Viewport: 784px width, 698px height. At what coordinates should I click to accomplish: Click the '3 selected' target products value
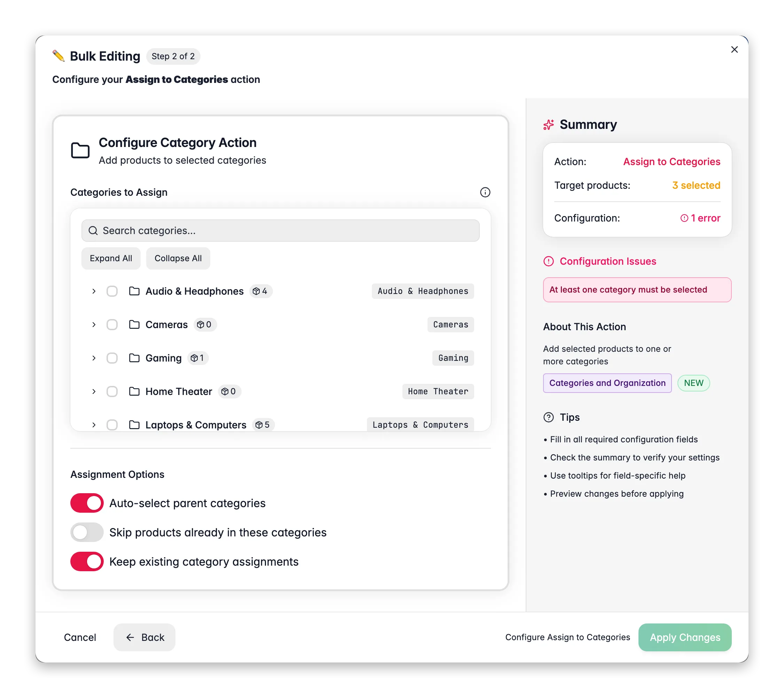[x=696, y=185]
